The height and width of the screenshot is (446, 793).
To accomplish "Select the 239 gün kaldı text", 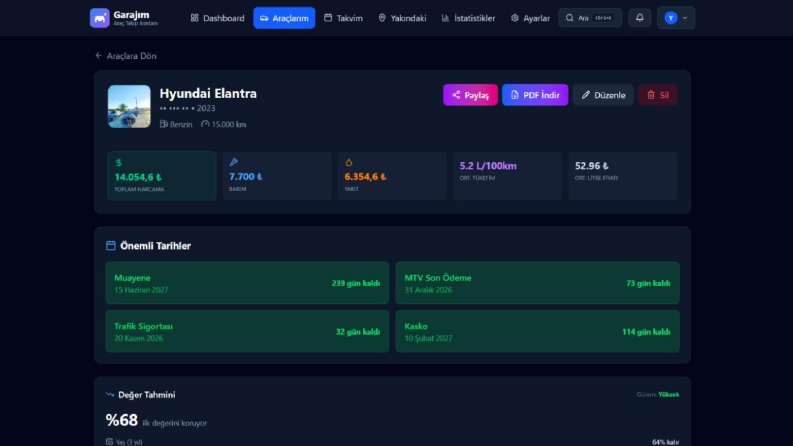I will click(x=356, y=283).
